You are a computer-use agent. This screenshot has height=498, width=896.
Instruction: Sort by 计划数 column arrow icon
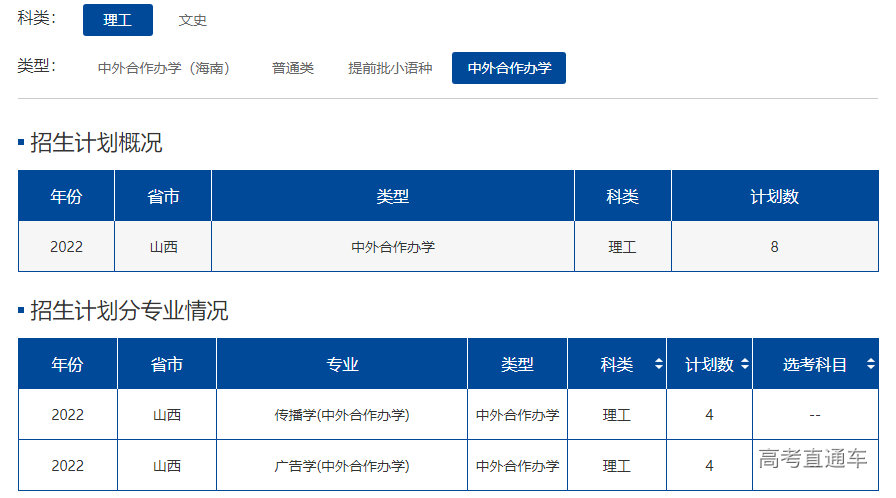pyautogui.click(x=745, y=364)
